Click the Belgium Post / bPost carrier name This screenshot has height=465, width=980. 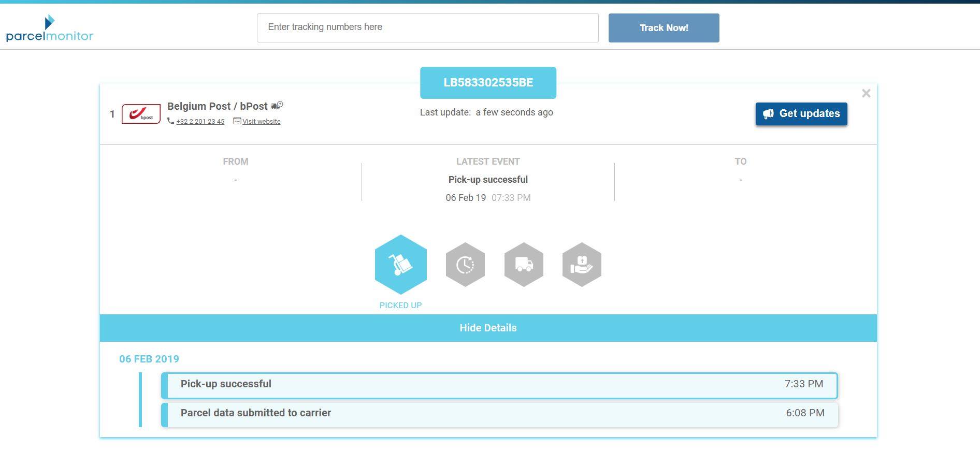(x=217, y=106)
